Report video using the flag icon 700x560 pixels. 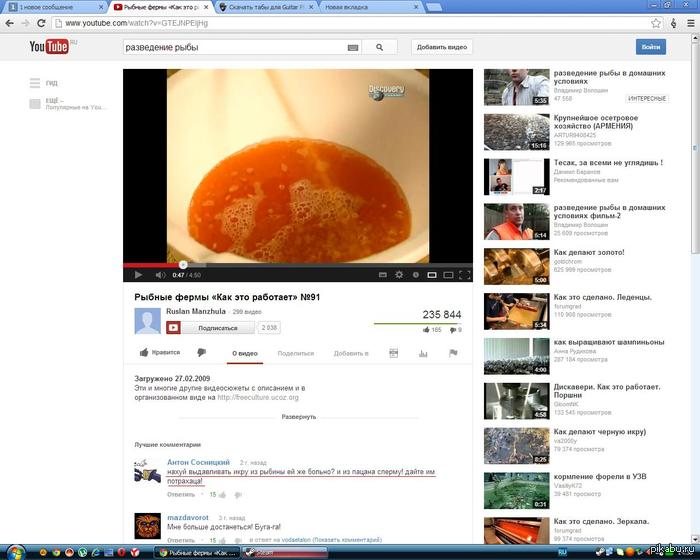pos(452,353)
